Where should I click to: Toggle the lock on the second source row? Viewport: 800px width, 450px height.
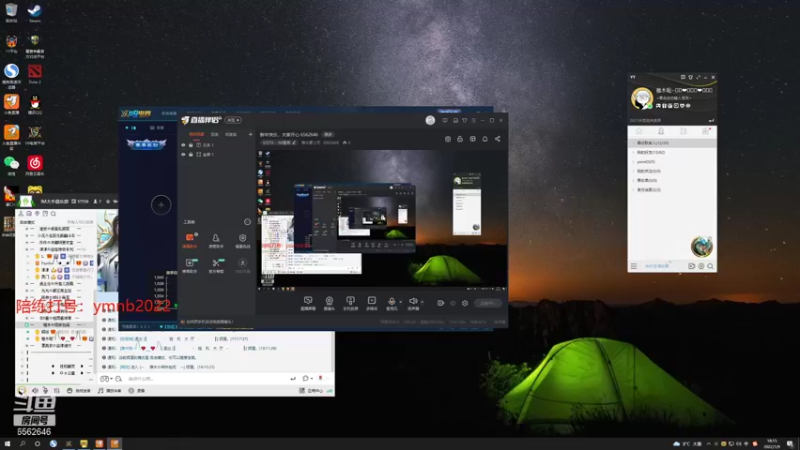pyautogui.click(x=191, y=155)
